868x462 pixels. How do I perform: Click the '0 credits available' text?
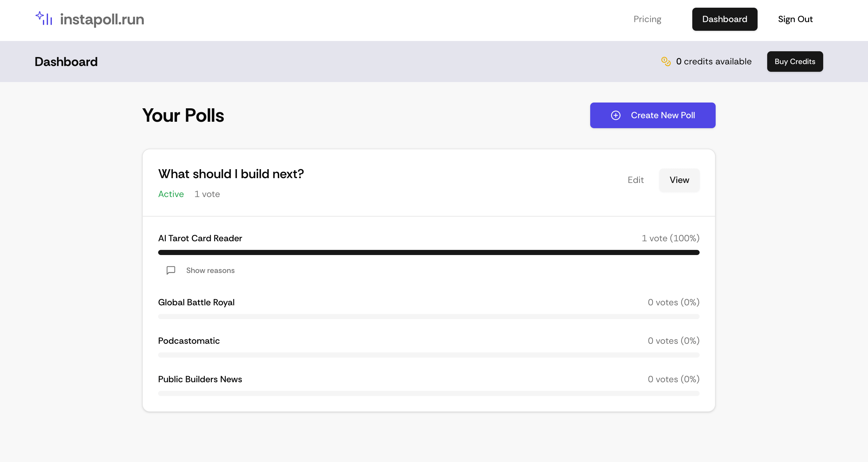pos(713,62)
